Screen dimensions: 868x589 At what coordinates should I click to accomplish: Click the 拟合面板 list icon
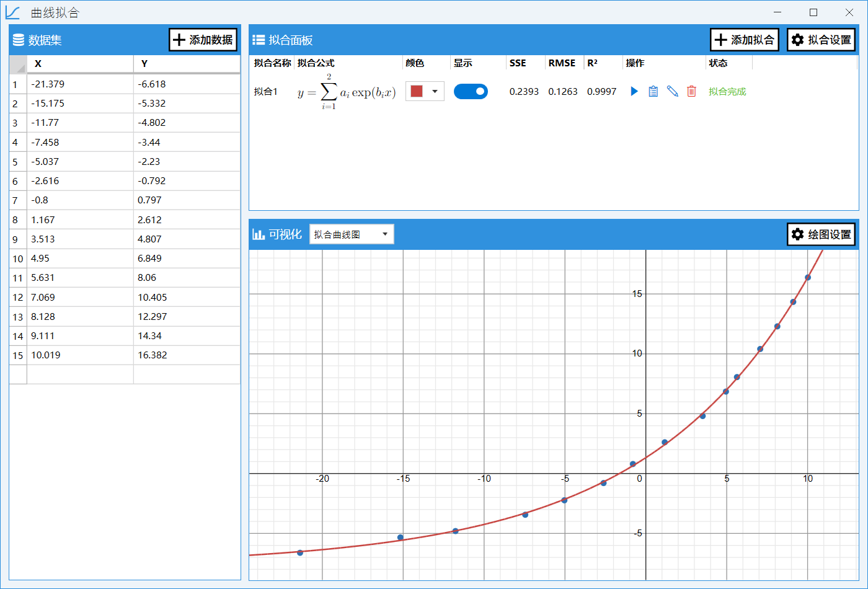pos(259,40)
